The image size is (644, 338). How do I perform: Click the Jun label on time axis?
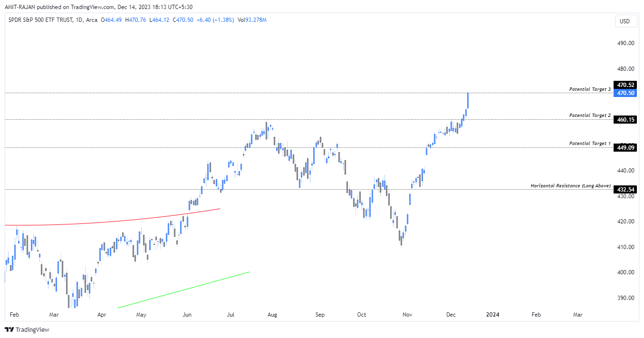point(187,315)
